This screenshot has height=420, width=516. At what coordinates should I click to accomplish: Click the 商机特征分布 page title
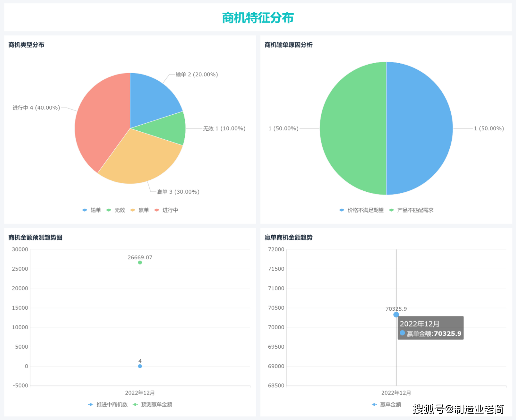tap(258, 17)
